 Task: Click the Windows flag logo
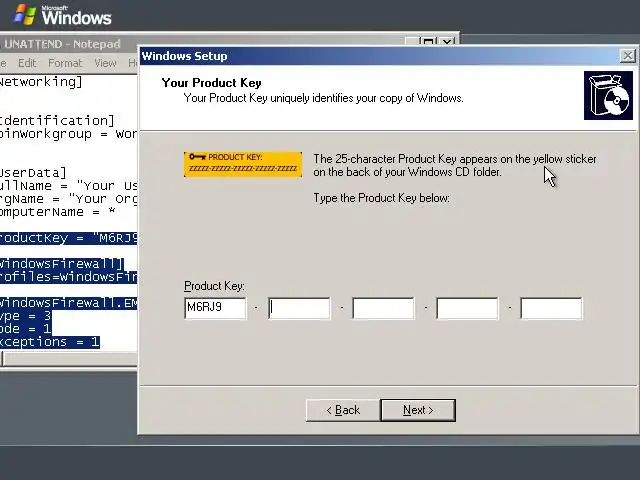(25, 15)
